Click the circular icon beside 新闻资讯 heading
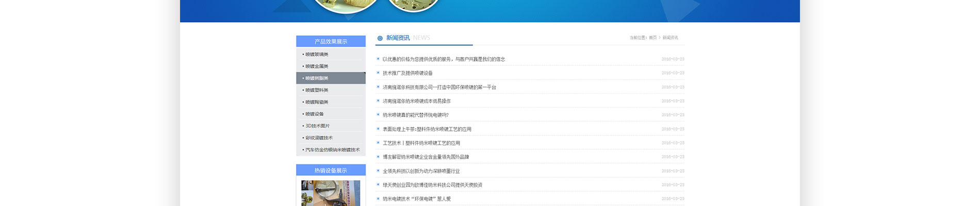 (x=380, y=38)
